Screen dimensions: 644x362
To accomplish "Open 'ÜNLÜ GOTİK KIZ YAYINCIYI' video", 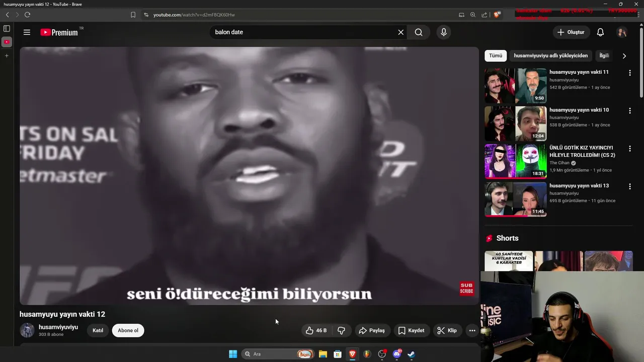I will click(x=582, y=151).
